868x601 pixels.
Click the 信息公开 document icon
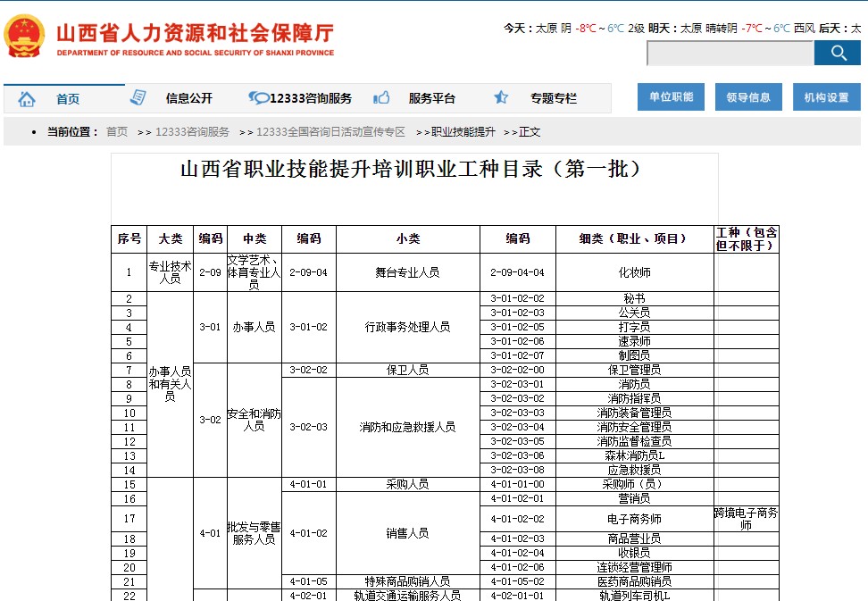click(x=138, y=98)
